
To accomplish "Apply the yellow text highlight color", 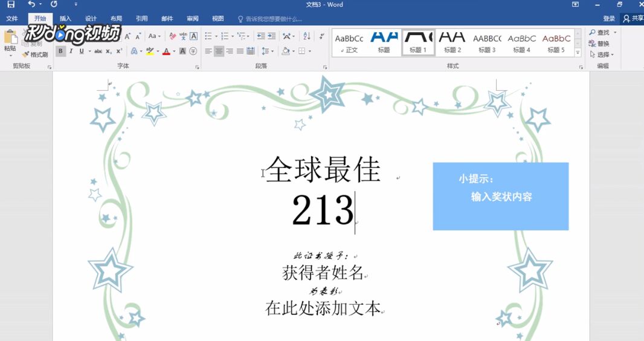I will tap(149, 51).
